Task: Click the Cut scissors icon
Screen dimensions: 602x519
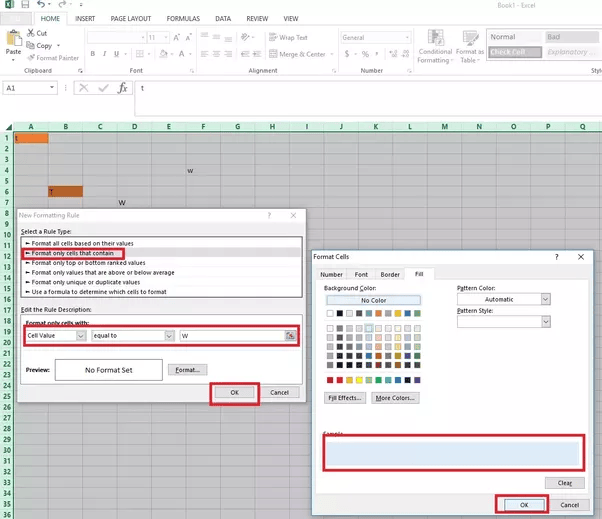Action: (31, 33)
